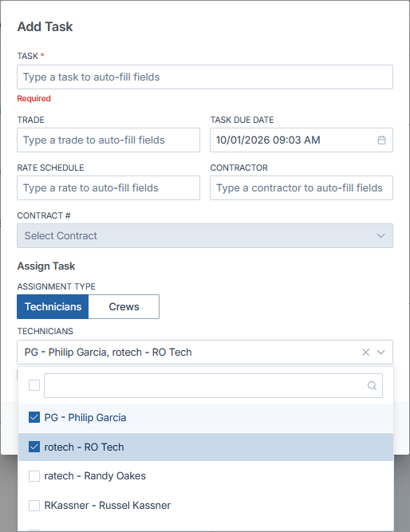Focus the Task name input field
Image resolution: width=410 pixels, height=532 pixels.
pyautogui.click(x=205, y=77)
